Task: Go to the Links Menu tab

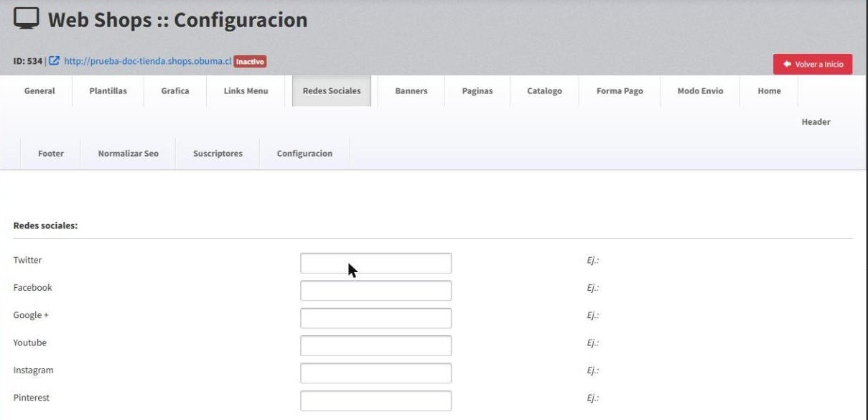Action: 246,91
